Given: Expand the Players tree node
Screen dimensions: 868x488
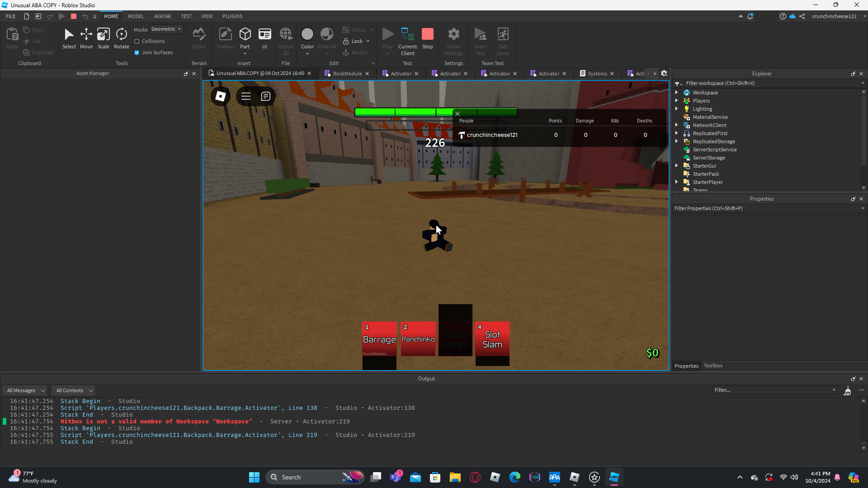Looking at the screenshot, I should click(x=677, y=101).
